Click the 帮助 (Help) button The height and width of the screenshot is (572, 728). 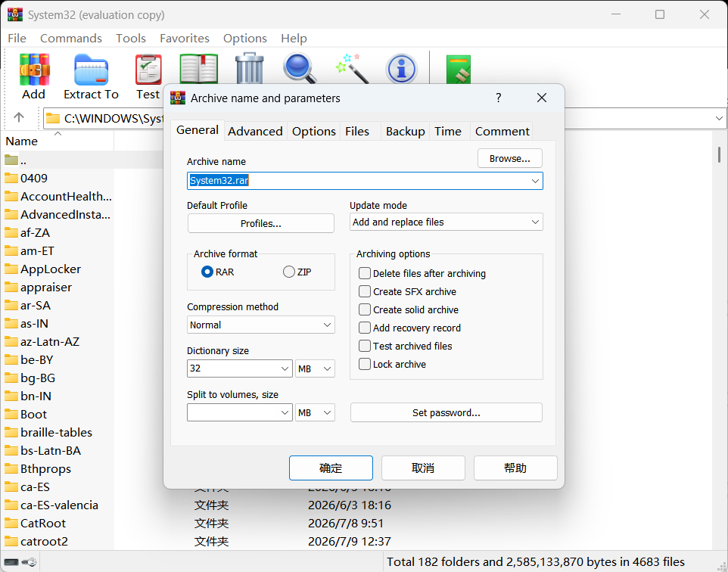(x=515, y=468)
